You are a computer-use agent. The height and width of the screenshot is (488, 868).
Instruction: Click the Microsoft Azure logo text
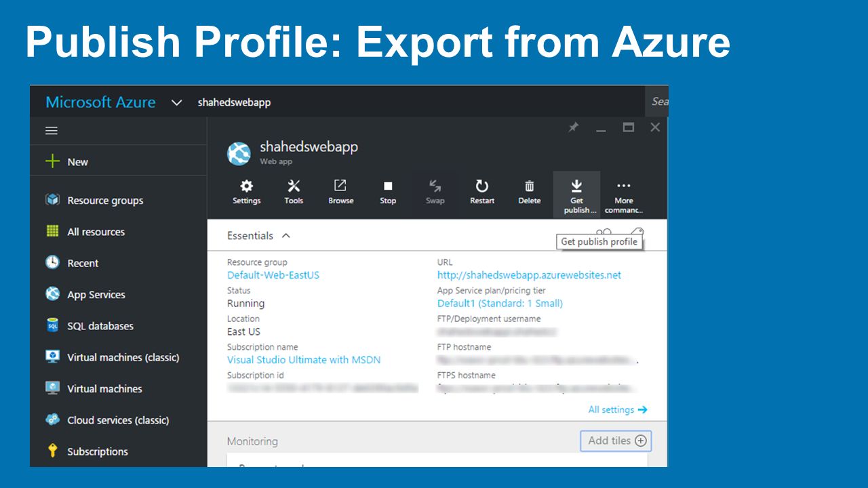[x=100, y=102]
